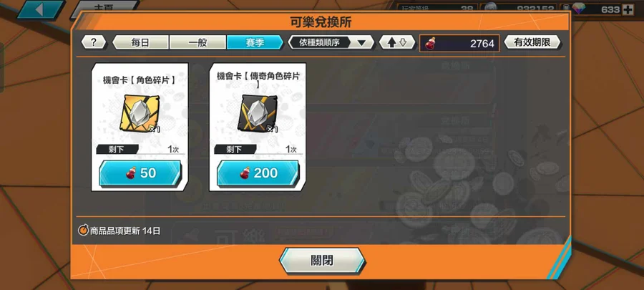This screenshot has height=290, width=644.
Task: Select the 賽季 tab
Action: 255,42
